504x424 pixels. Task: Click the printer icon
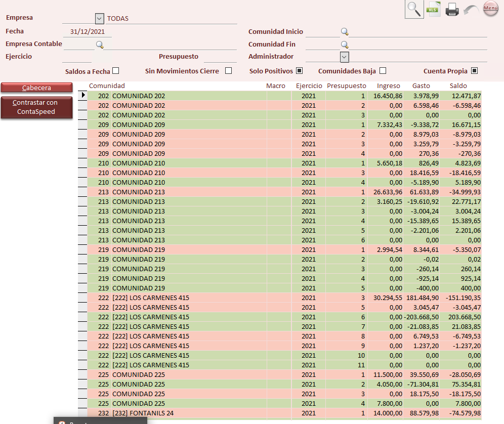point(452,9)
